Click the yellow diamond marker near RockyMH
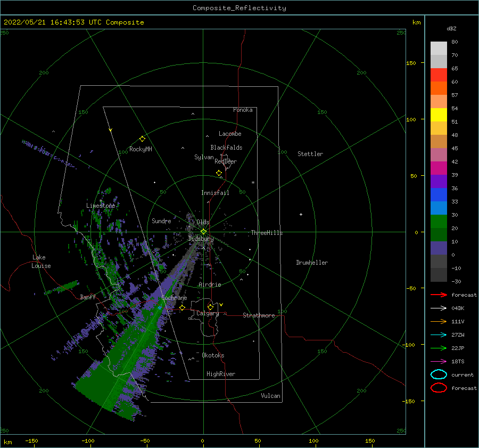This screenshot has width=479, height=448. 142,139
